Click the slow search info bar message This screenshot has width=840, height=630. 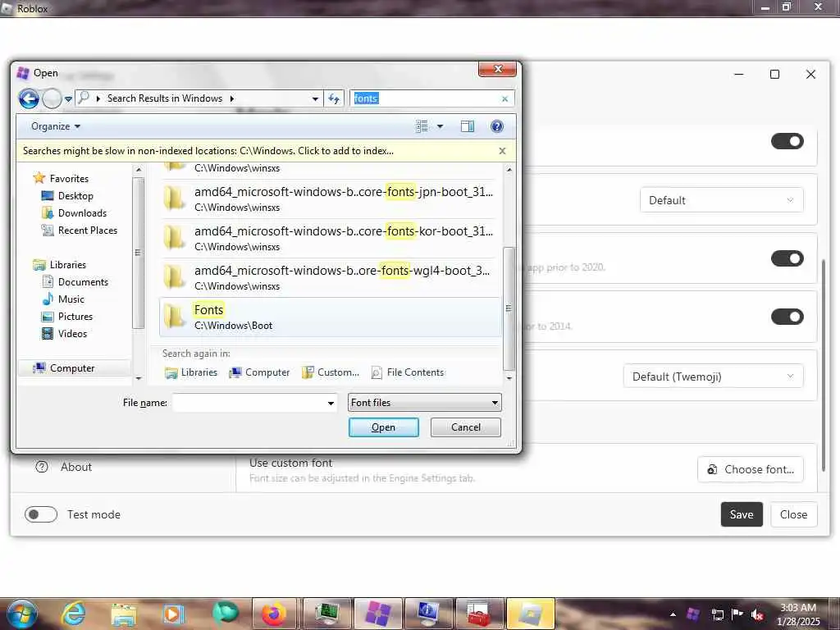[208, 151]
